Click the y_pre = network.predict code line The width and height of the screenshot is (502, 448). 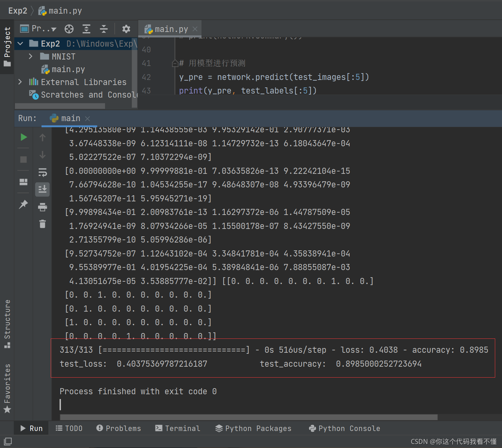(x=274, y=77)
